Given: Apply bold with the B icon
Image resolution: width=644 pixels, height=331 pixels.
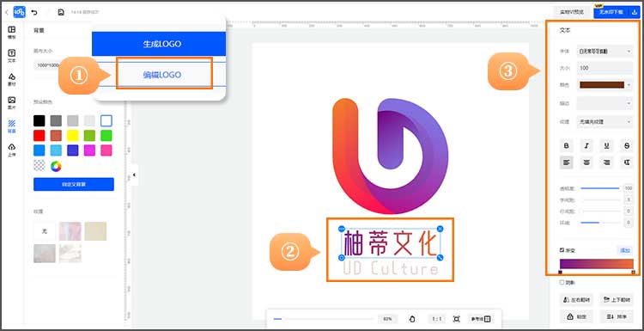Looking at the screenshot, I should click(567, 145).
